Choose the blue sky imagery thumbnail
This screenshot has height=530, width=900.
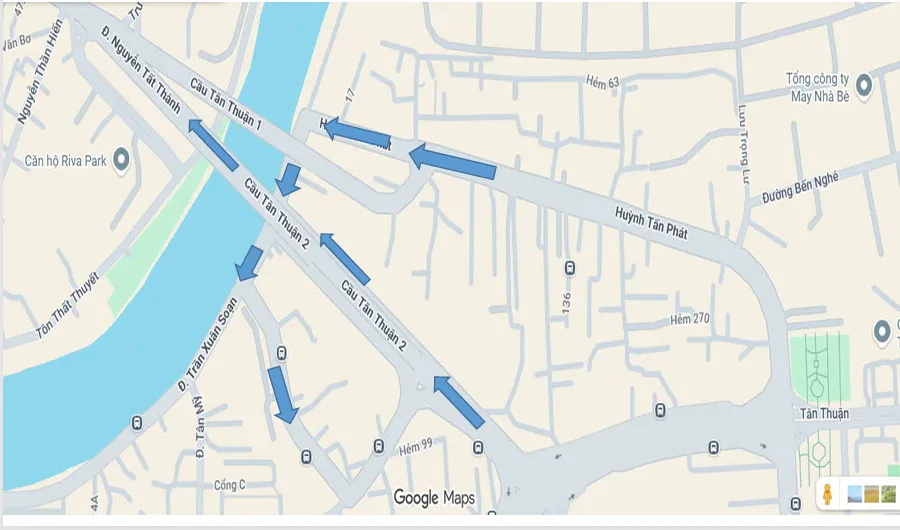tap(854, 494)
